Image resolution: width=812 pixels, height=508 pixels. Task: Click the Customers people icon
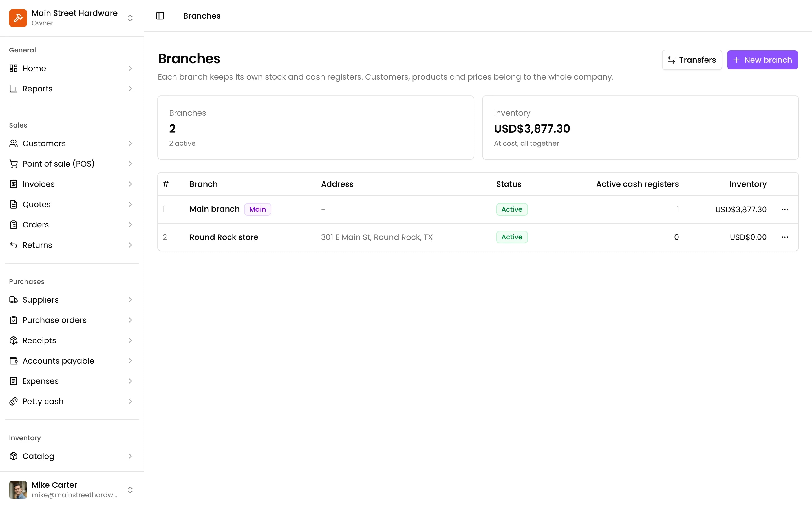[14, 143]
